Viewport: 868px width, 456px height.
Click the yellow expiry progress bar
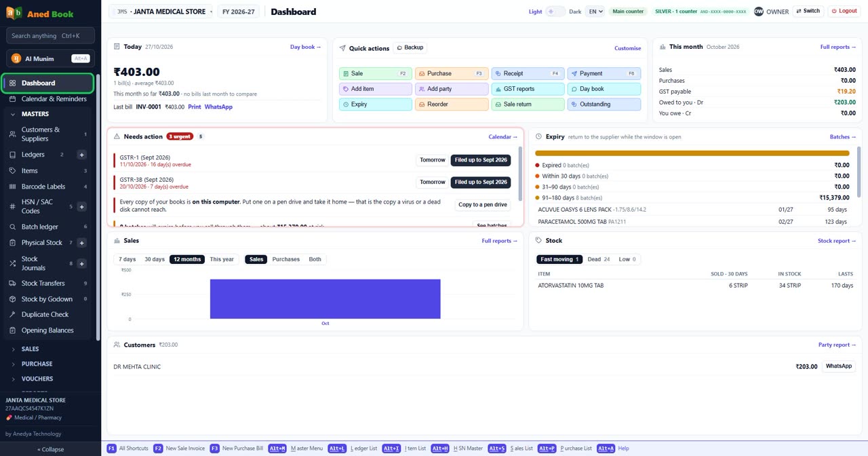pos(692,153)
